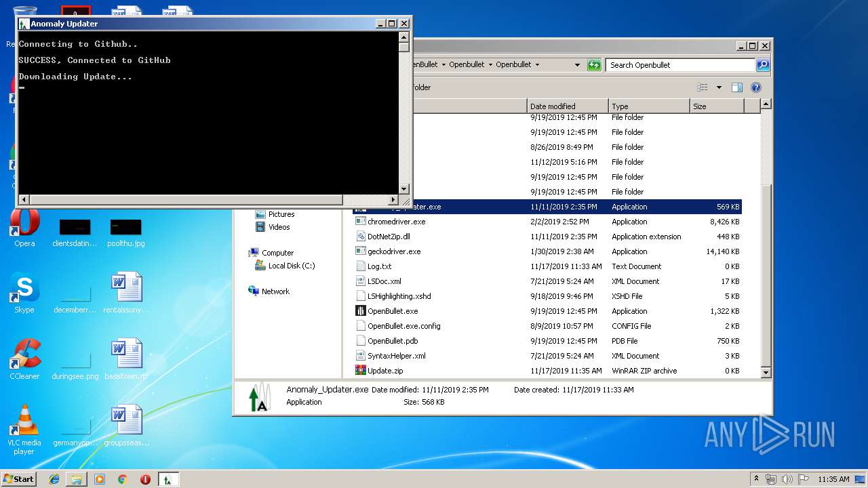Open the Windows Explorer taskbar button

pyautogui.click(x=77, y=479)
